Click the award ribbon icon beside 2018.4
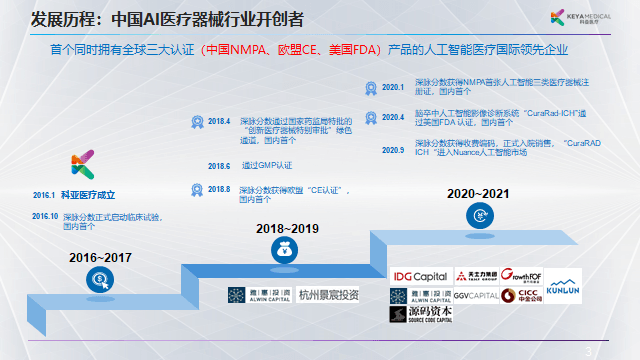640x360 pixels. click(198, 122)
